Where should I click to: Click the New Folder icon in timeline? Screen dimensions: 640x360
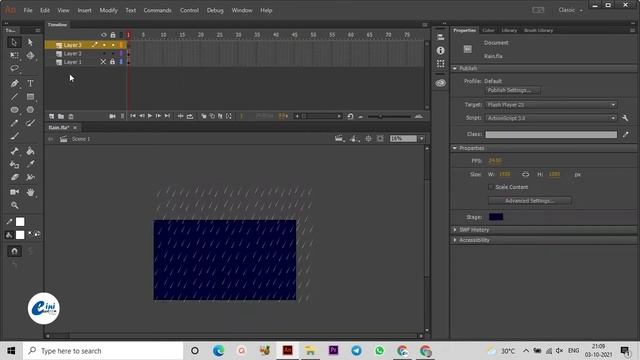(x=61, y=116)
